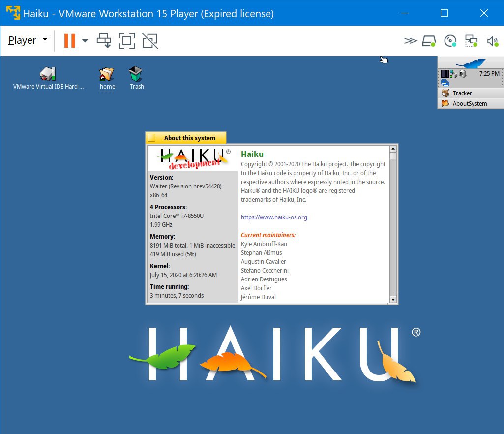Screen dimensions: 504x434
Task: Click scroll-down arrow in credits scrollbar
Action: (x=393, y=299)
